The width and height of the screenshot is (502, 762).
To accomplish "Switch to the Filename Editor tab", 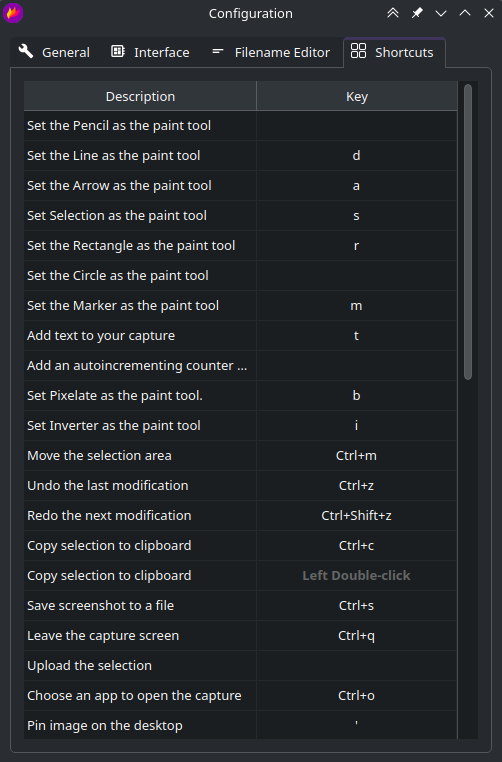I will click(271, 52).
